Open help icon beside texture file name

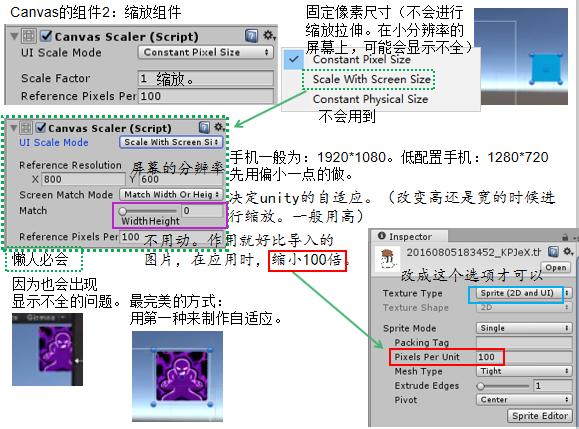[x=553, y=252]
